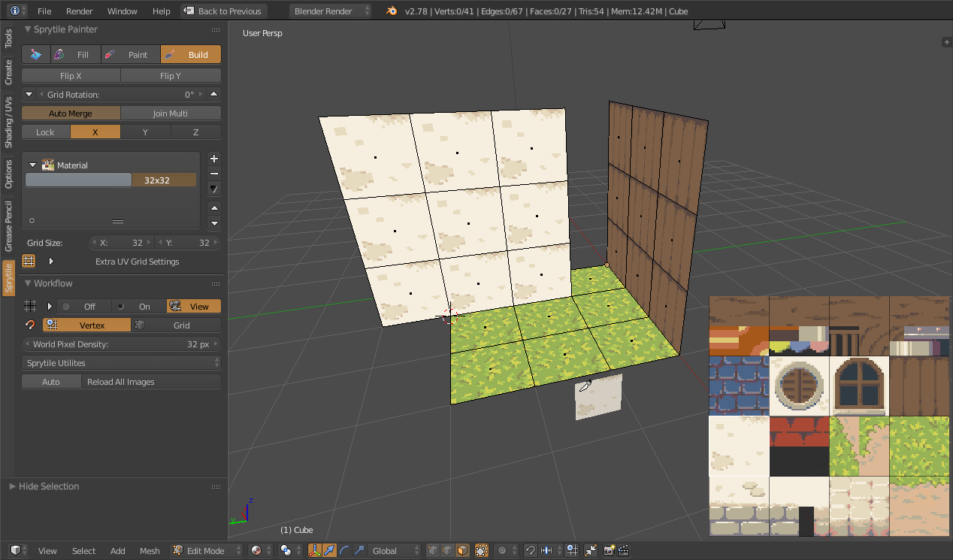Set the work plane axis to Z
Viewport: 953px width, 560px height.
(x=196, y=132)
